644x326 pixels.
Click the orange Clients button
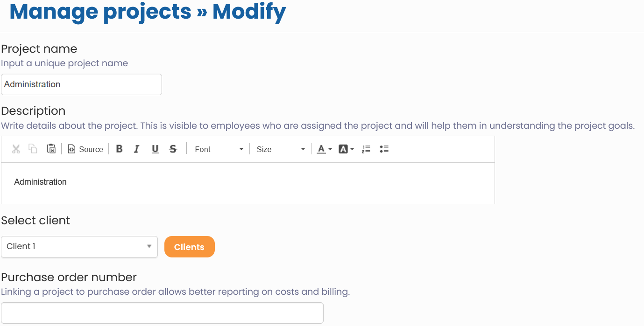189,247
